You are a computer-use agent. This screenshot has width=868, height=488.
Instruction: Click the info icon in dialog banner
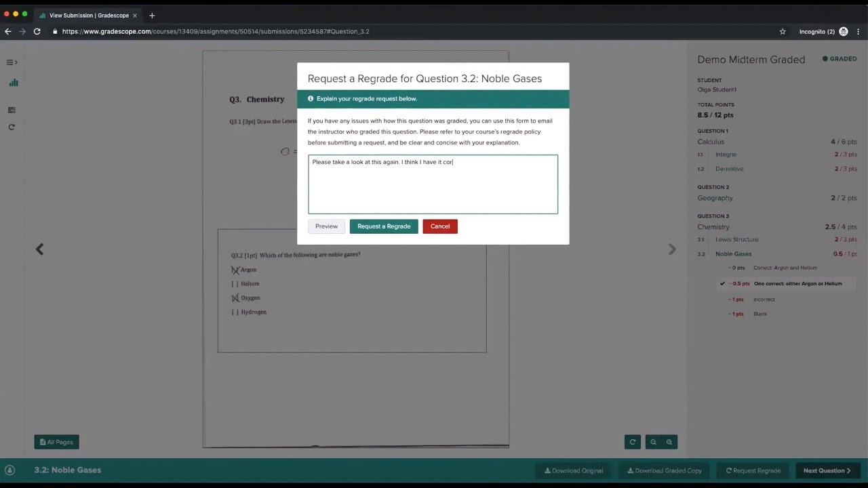click(311, 99)
